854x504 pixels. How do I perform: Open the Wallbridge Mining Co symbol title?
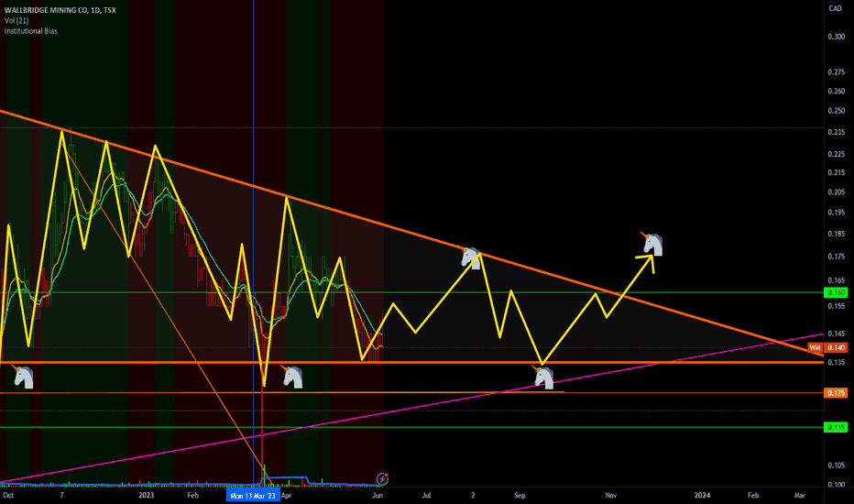pyautogui.click(x=60, y=10)
